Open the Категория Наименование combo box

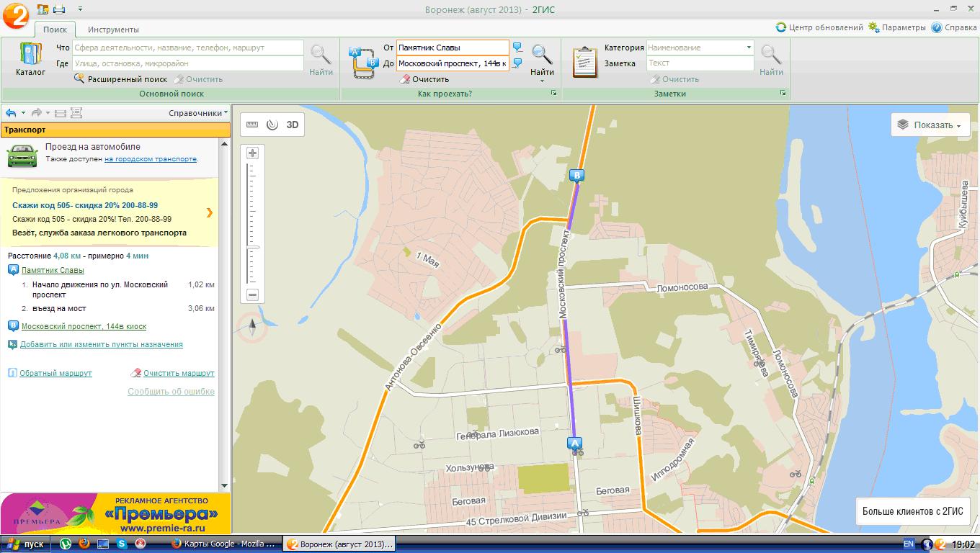click(x=700, y=48)
